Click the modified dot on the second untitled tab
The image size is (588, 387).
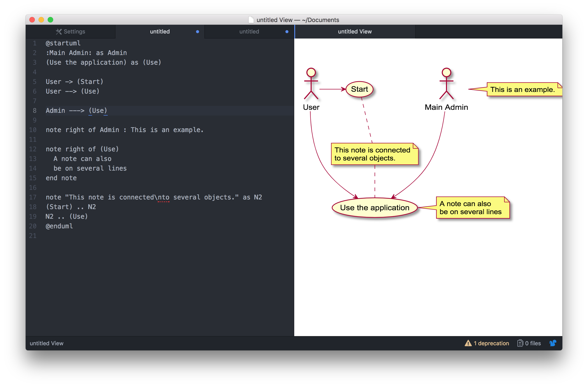pyautogui.click(x=287, y=32)
